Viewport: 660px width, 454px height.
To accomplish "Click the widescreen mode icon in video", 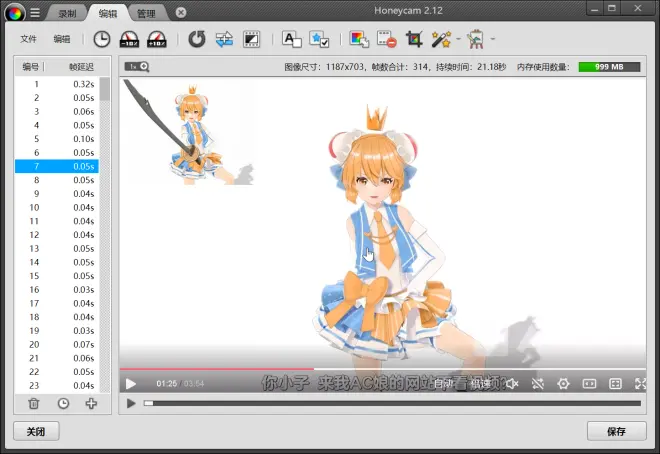I will 589,383.
